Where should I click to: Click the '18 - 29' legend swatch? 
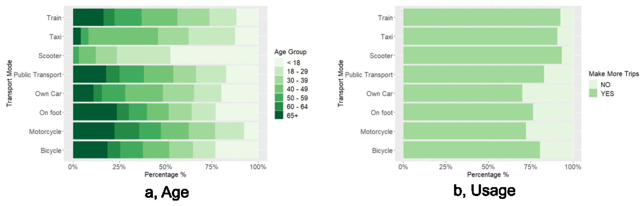click(x=279, y=71)
